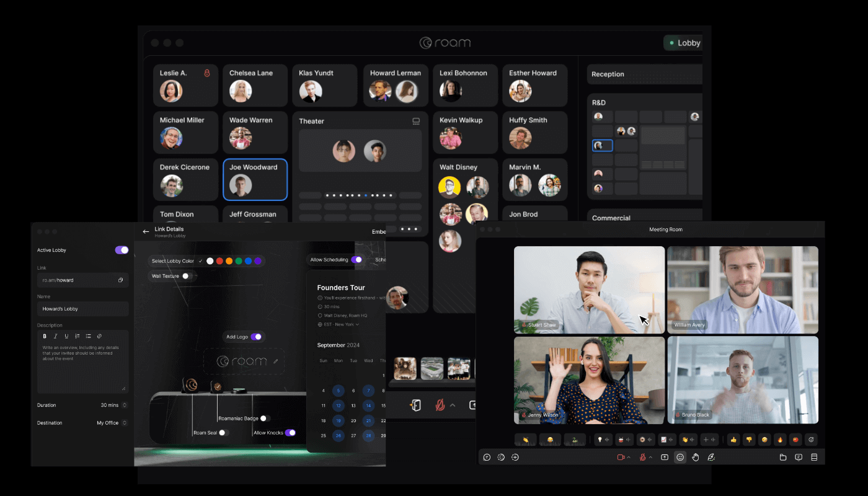Open the EST - New York timezone dropdown
The image size is (868, 496).
click(x=340, y=324)
